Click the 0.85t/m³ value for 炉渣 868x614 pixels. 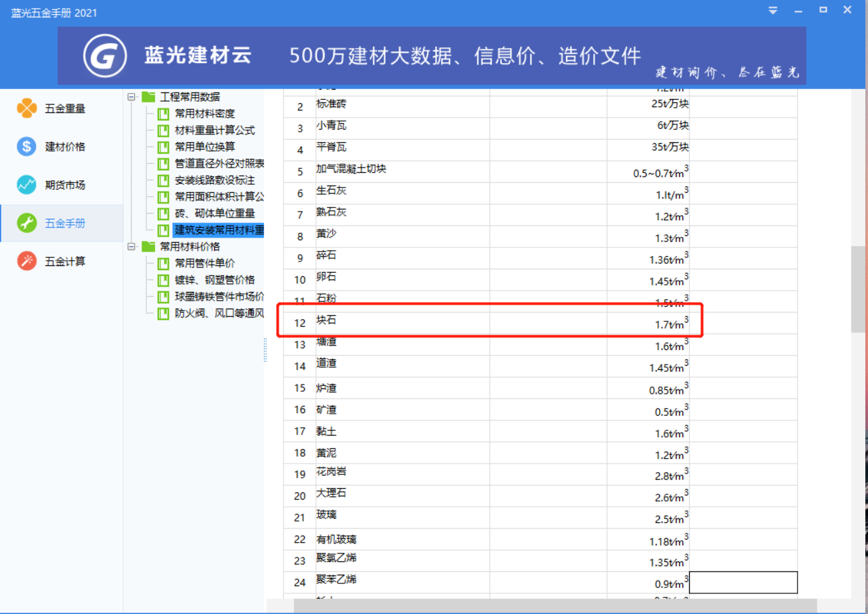[649, 387]
